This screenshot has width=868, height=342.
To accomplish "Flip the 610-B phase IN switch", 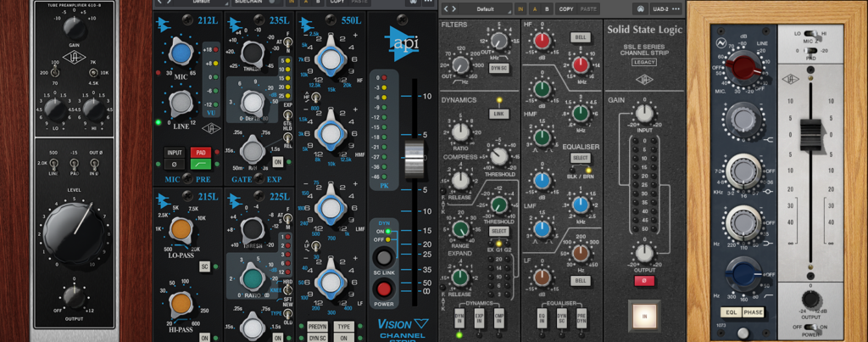I will point(93,164).
